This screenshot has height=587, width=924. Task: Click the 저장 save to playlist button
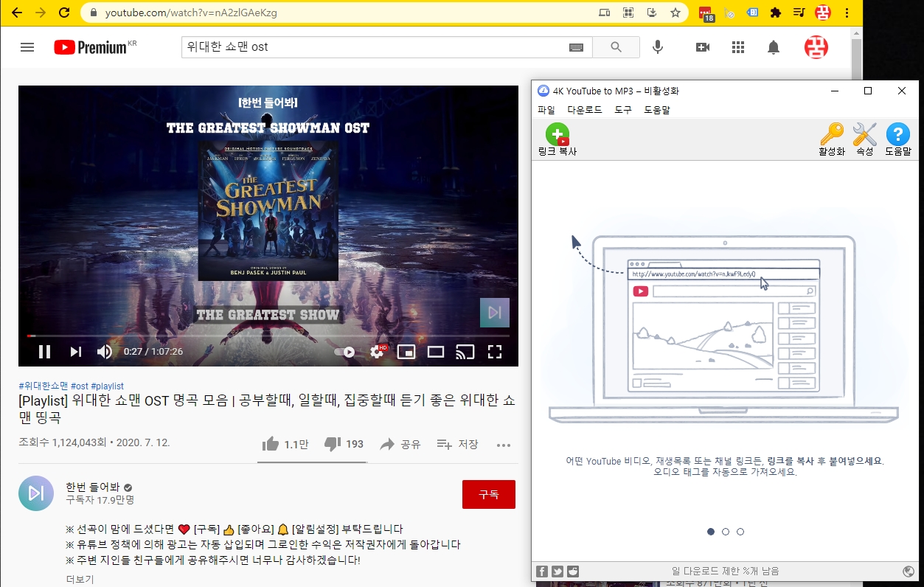tap(458, 444)
